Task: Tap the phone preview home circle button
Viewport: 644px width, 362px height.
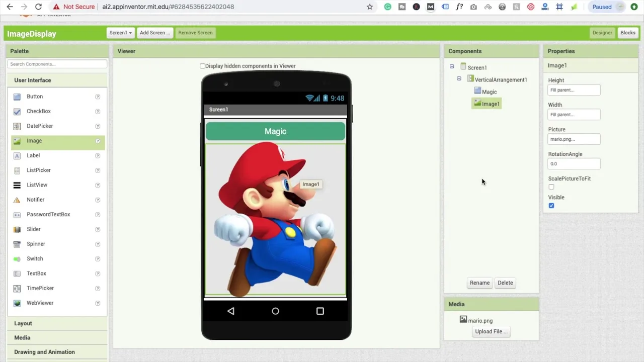Action: (x=275, y=311)
